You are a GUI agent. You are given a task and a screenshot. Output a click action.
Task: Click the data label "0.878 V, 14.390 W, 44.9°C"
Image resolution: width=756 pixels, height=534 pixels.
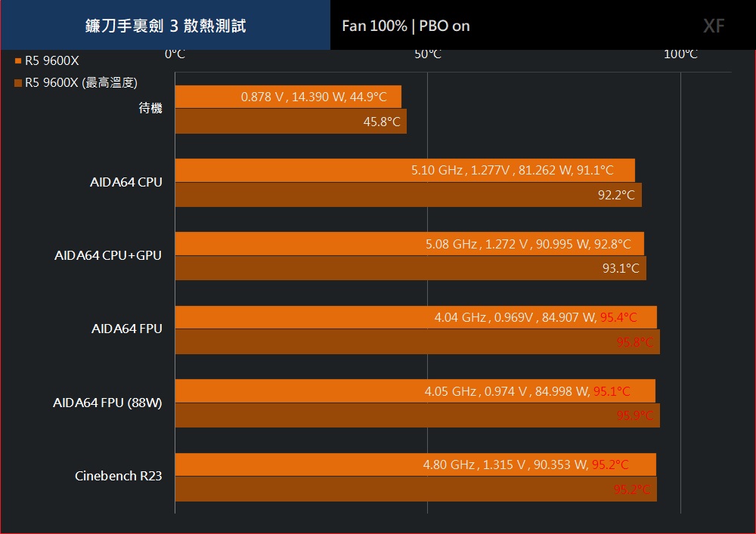click(314, 97)
